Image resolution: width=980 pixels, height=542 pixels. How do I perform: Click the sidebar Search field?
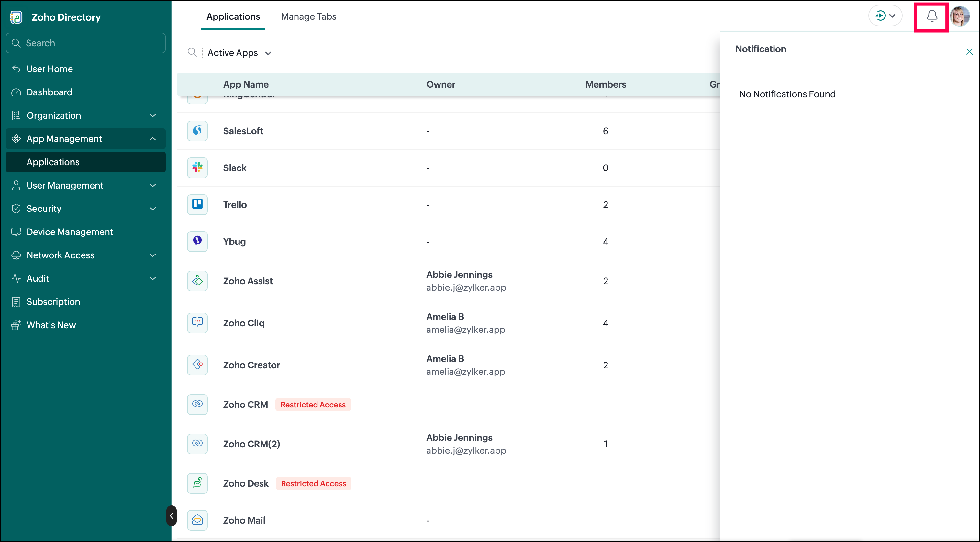pyautogui.click(x=85, y=43)
